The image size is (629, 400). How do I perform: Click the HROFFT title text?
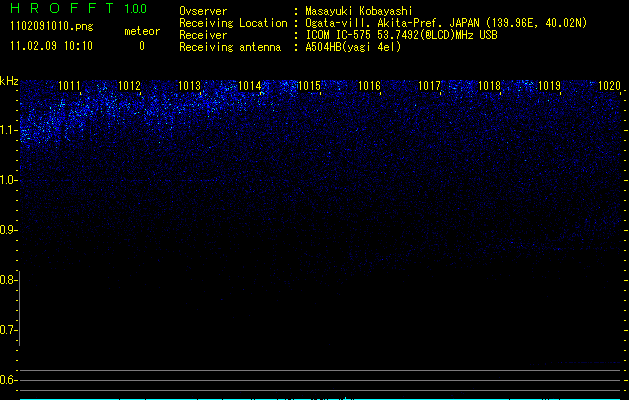coord(61,8)
